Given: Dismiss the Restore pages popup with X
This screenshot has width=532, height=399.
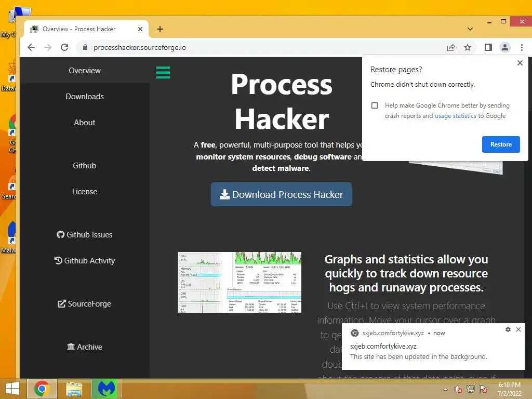Looking at the screenshot, I should point(520,63).
